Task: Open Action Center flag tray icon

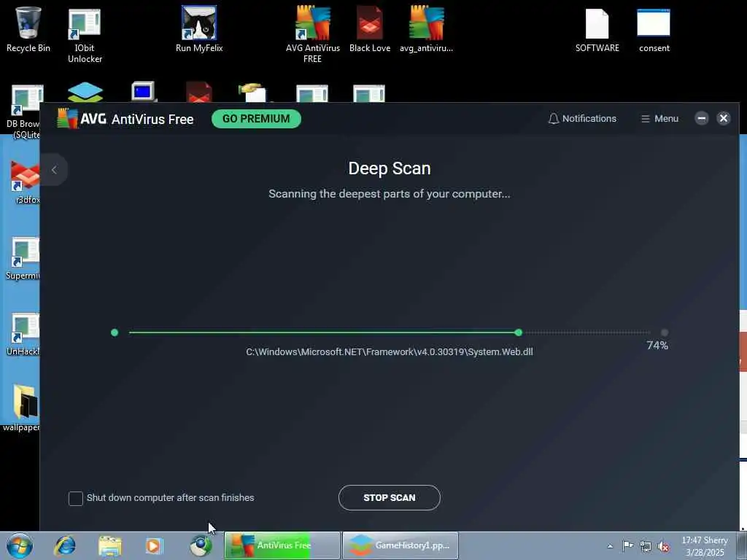Action: click(627, 545)
